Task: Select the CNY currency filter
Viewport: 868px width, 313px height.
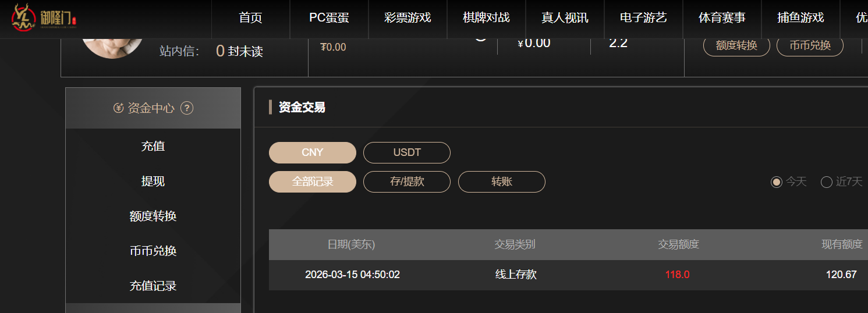Action: click(312, 153)
